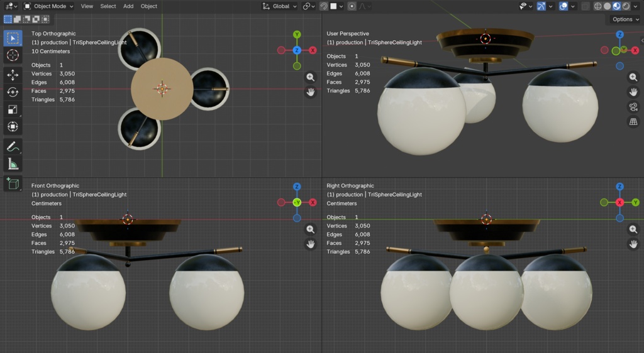Click red X axis on Top view gizmo
The height and width of the screenshot is (353, 644).
[x=313, y=50]
